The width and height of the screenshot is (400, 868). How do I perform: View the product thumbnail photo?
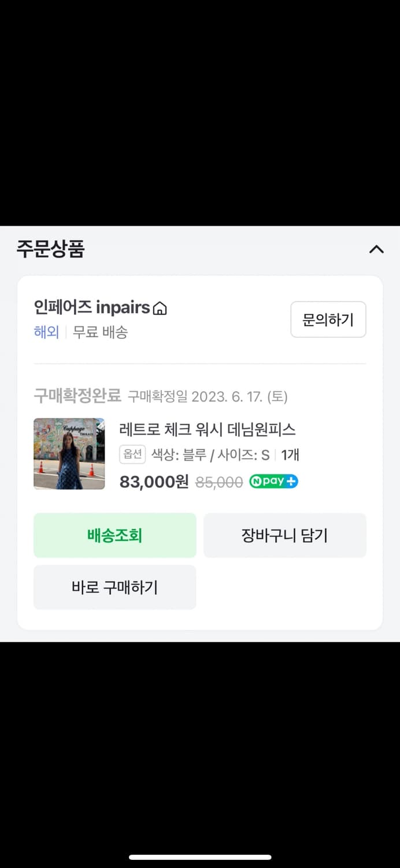point(69,453)
